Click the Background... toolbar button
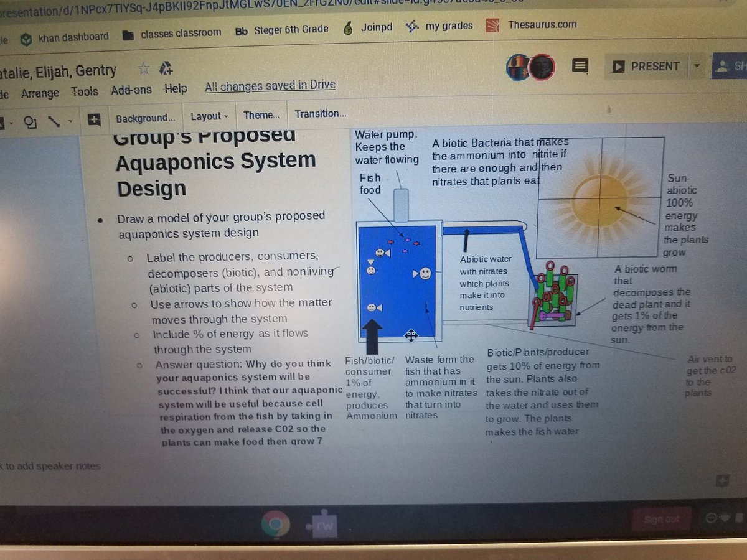Image resolution: width=747 pixels, height=560 pixels. [x=146, y=118]
